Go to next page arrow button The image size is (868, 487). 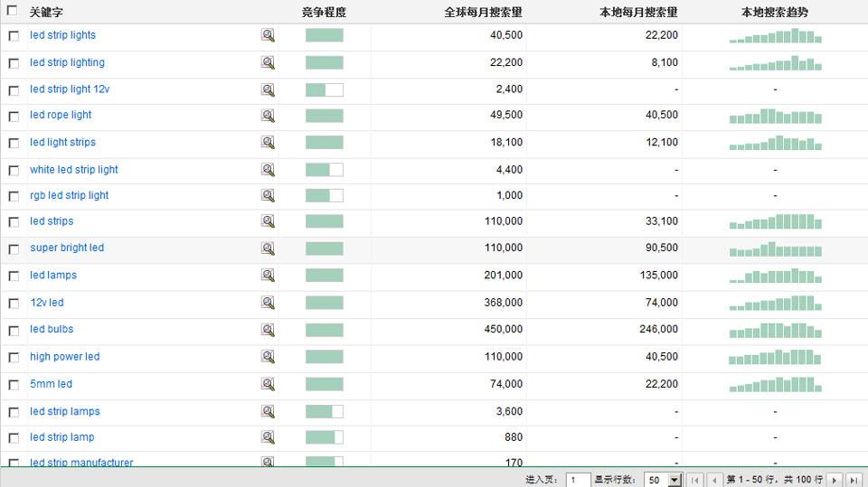click(x=835, y=480)
